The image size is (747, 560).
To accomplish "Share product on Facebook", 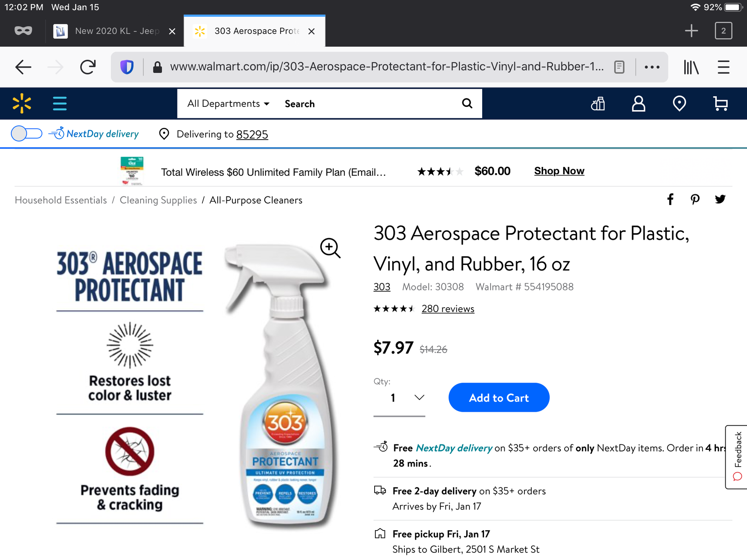I will point(670,199).
